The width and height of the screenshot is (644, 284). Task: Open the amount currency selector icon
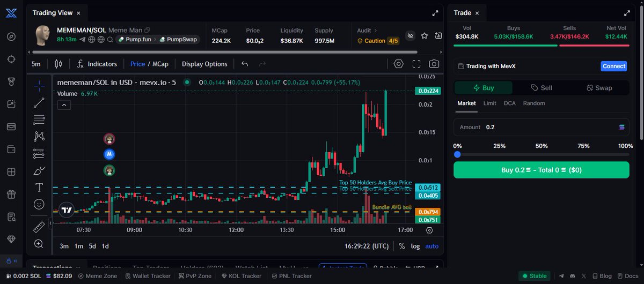pyautogui.click(x=622, y=127)
